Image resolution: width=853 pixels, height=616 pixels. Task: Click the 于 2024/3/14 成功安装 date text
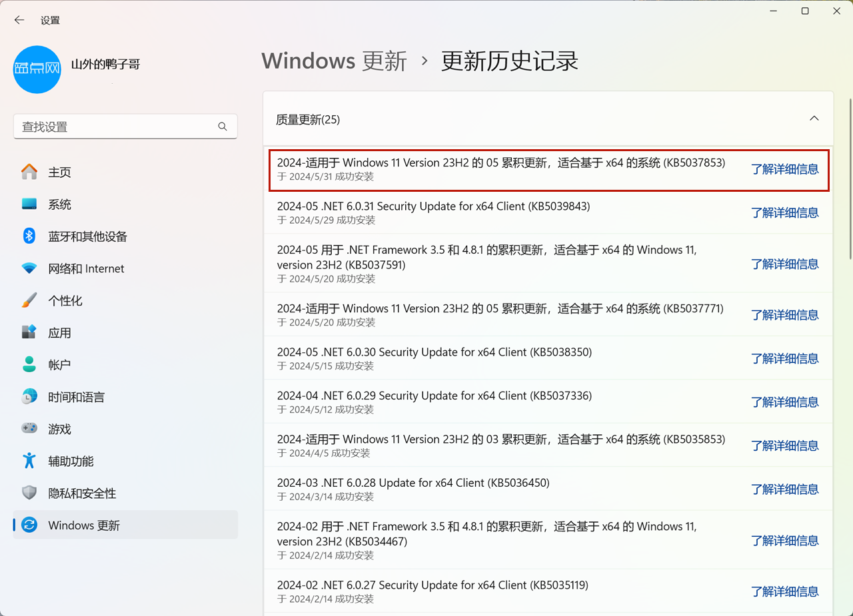[x=325, y=497]
